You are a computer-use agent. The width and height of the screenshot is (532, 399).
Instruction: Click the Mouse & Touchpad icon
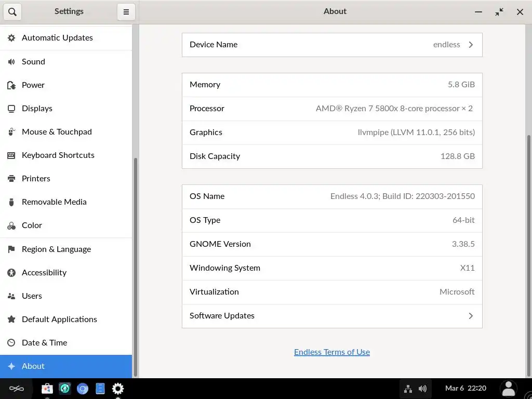(x=11, y=131)
